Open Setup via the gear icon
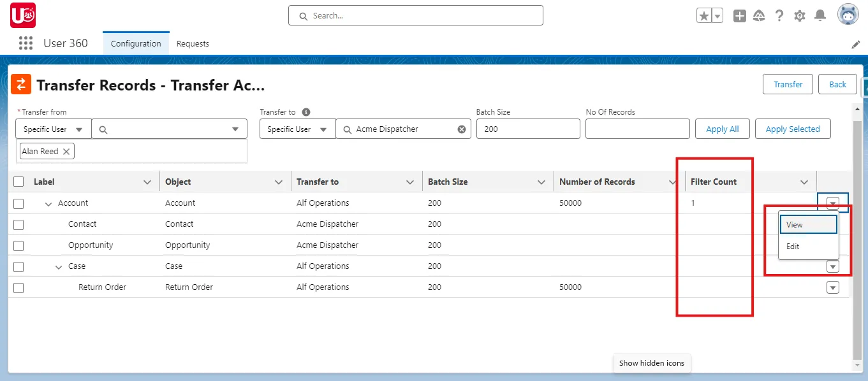Image resolution: width=868 pixels, height=381 pixels. (800, 15)
